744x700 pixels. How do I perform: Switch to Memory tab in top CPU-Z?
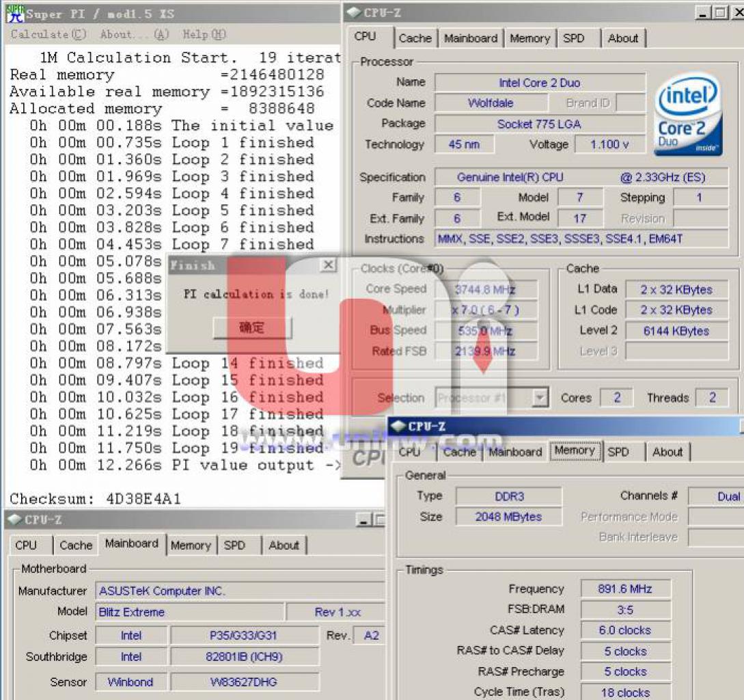[x=529, y=38]
